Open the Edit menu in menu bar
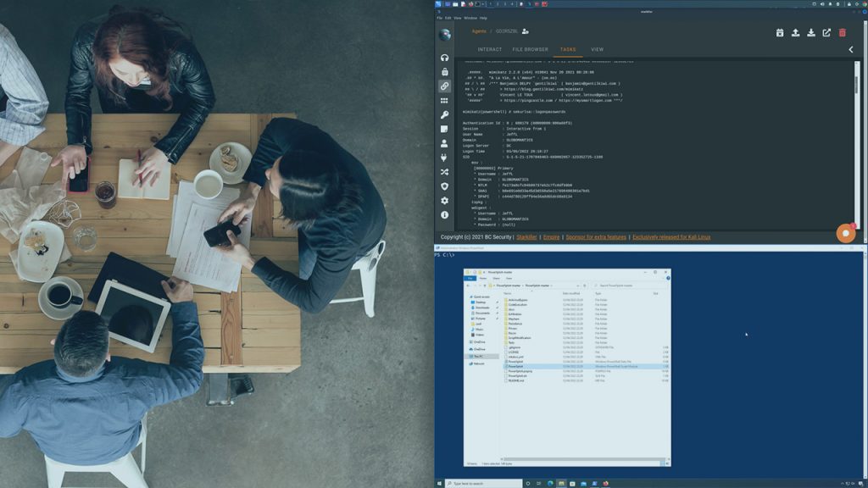Screen dimensions: 868x488 point(448,18)
